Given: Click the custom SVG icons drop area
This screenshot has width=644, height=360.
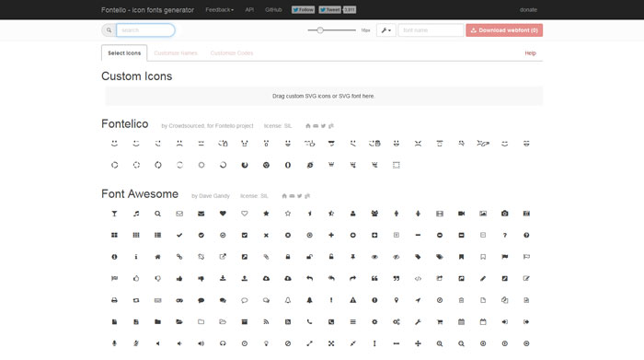Looking at the screenshot, I should (x=324, y=96).
